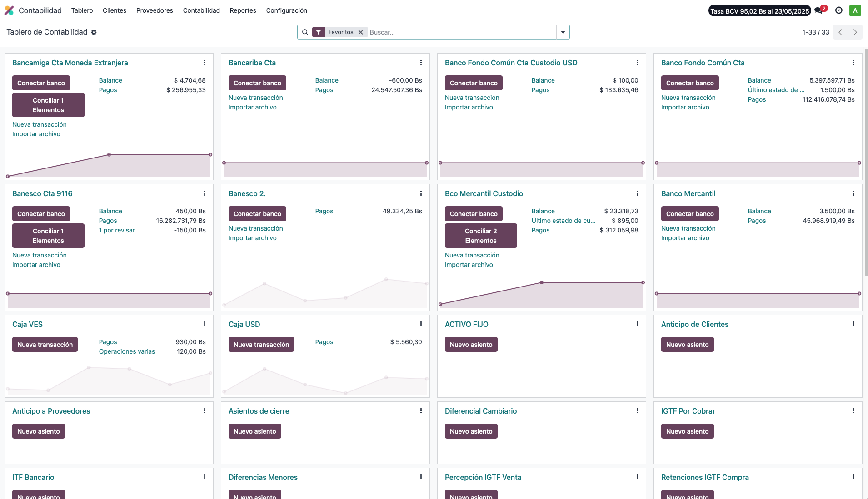Viewport: 868px width, 499px height.
Task: Click Nuevo asiento on Anticipo a Proveedores
Action: [39, 431]
